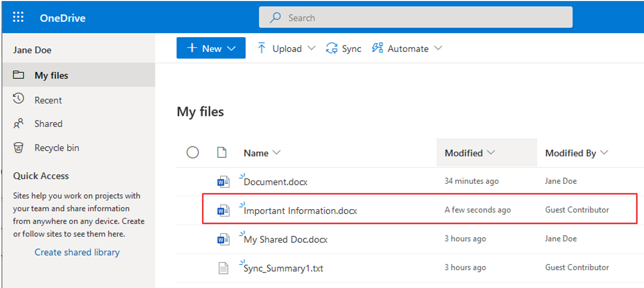Start Sync from the toolbar
The width and height of the screenshot is (644, 288).
point(344,48)
